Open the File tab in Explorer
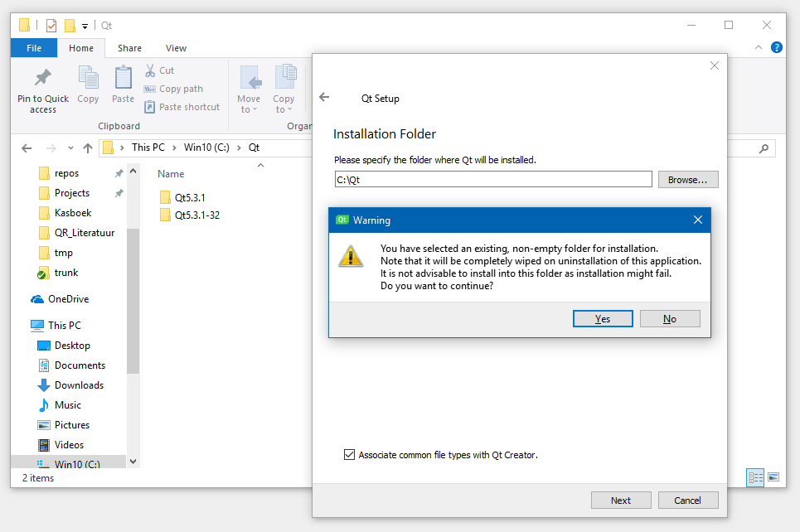Image resolution: width=800 pixels, height=532 pixels. [x=34, y=48]
